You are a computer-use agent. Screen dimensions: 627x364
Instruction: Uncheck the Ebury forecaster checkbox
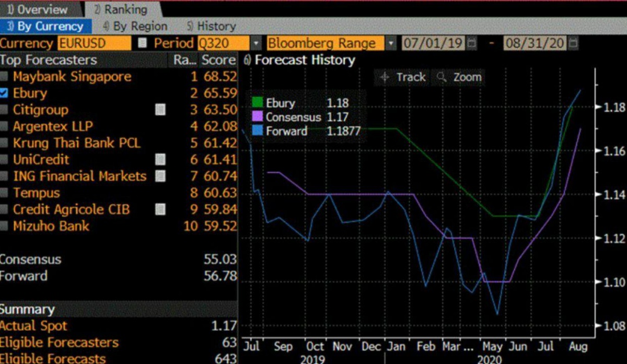[x=5, y=93]
